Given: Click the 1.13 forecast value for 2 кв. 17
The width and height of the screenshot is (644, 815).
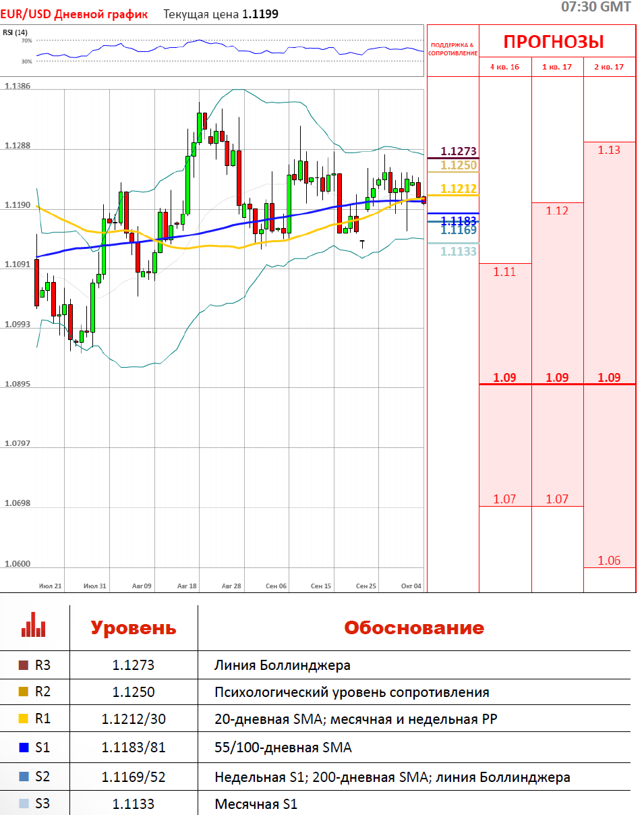Looking at the screenshot, I should point(609,150).
